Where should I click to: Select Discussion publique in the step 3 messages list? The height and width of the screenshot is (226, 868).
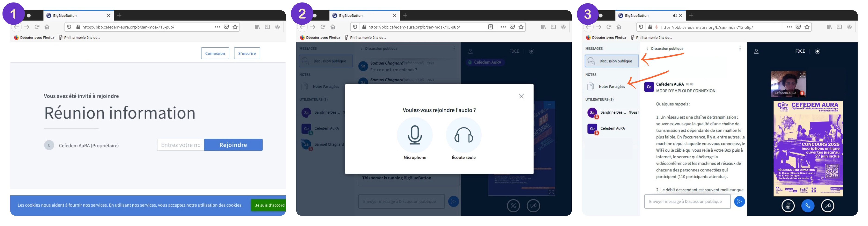[x=612, y=61]
